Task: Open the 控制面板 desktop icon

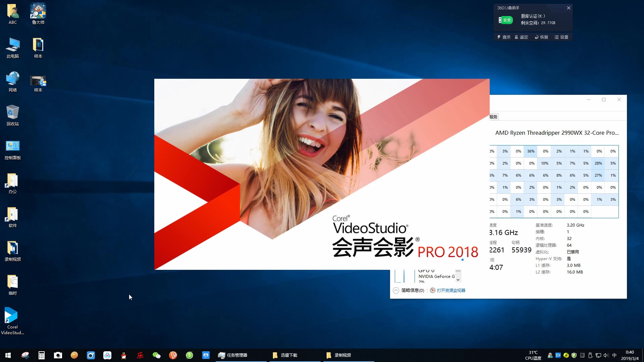Action: click(13, 150)
